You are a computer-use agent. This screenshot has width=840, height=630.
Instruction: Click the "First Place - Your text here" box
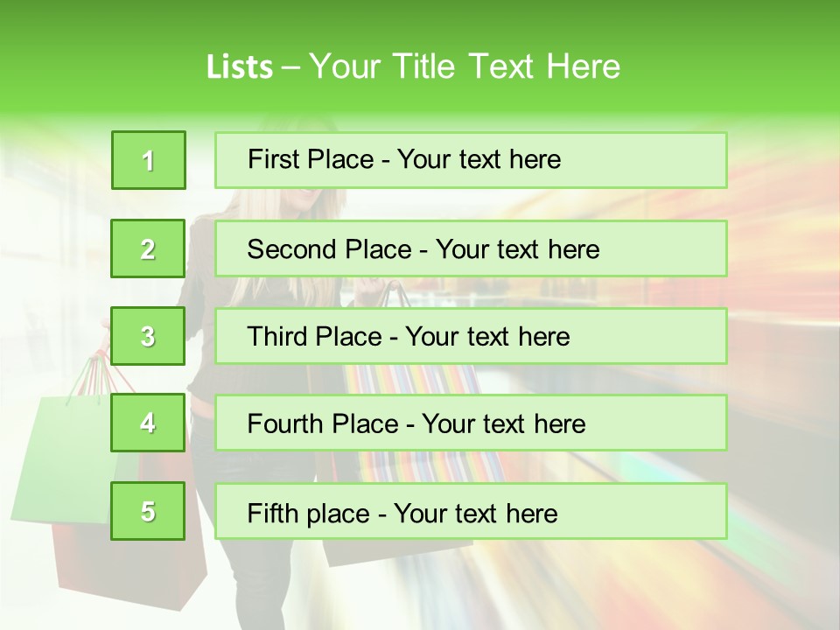click(471, 160)
